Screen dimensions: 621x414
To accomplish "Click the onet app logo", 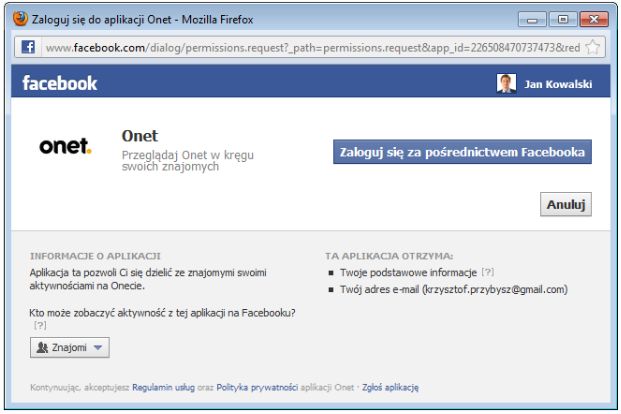I will [x=65, y=146].
